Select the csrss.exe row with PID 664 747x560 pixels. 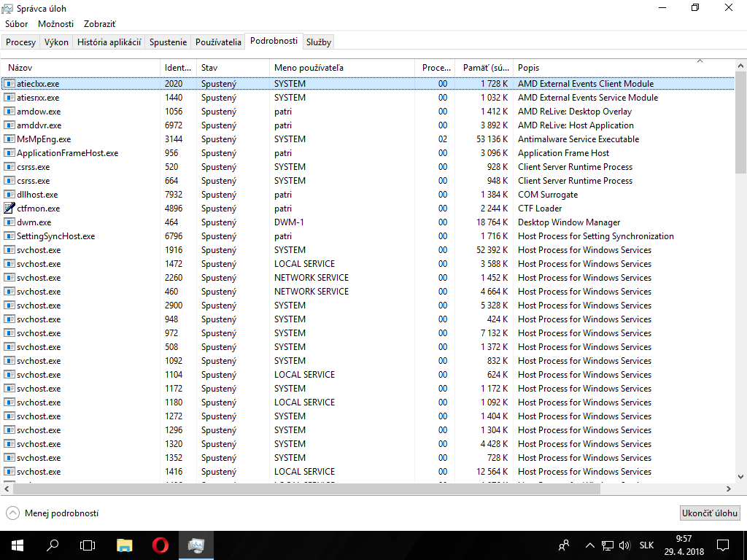(x=368, y=181)
